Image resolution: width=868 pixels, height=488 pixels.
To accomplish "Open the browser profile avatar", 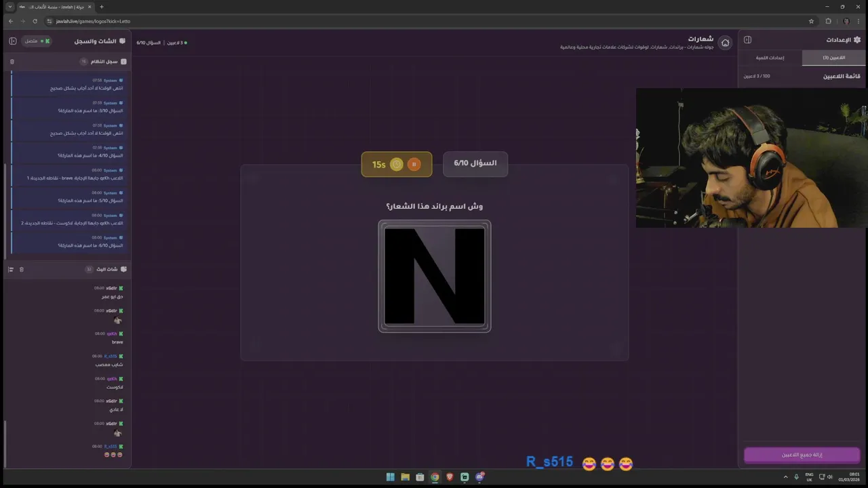I will point(846,21).
